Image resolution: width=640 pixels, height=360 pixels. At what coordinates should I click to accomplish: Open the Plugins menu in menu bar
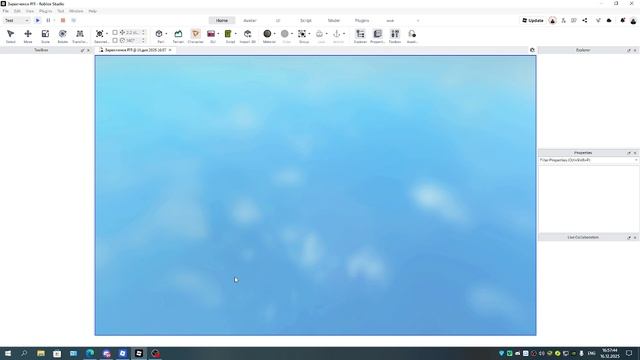click(x=45, y=11)
